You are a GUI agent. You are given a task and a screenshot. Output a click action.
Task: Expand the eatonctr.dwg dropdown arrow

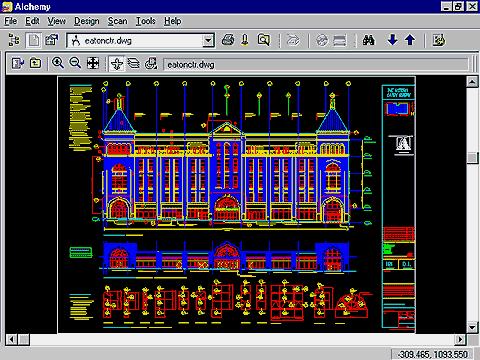pyautogui.click(x=208, y=41)
